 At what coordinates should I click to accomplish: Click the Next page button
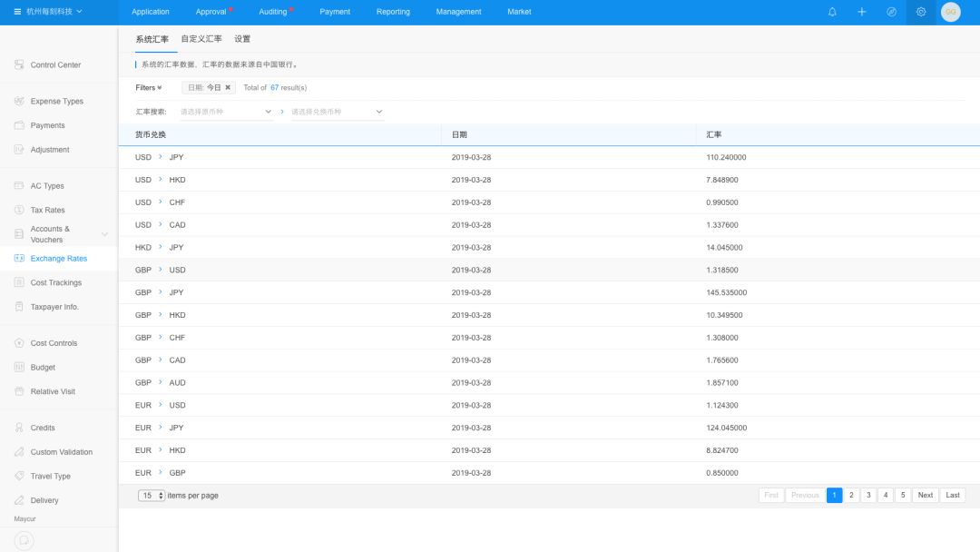point(925,495)
